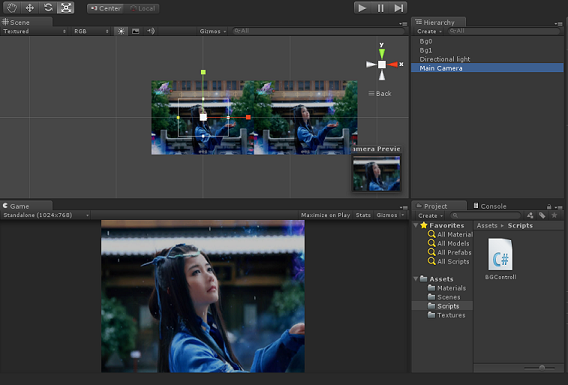Select Main Camera in the Hierarchy
Image resolution: width=568 pixels, height=385 pixels.
click(x=487, y=68)
